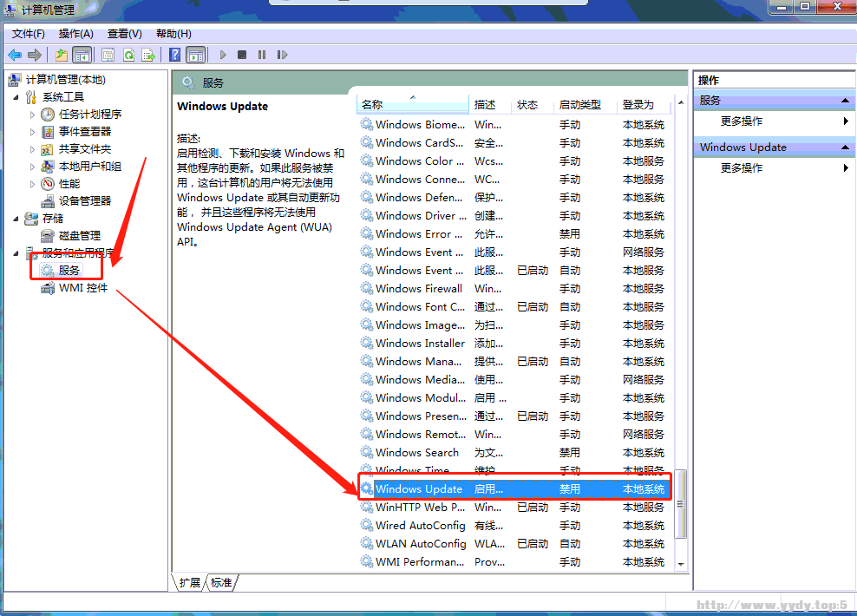857x616 pixels.
Task: Open Disk Management (磁盘管理) in tree
Action: pos(71,236)
